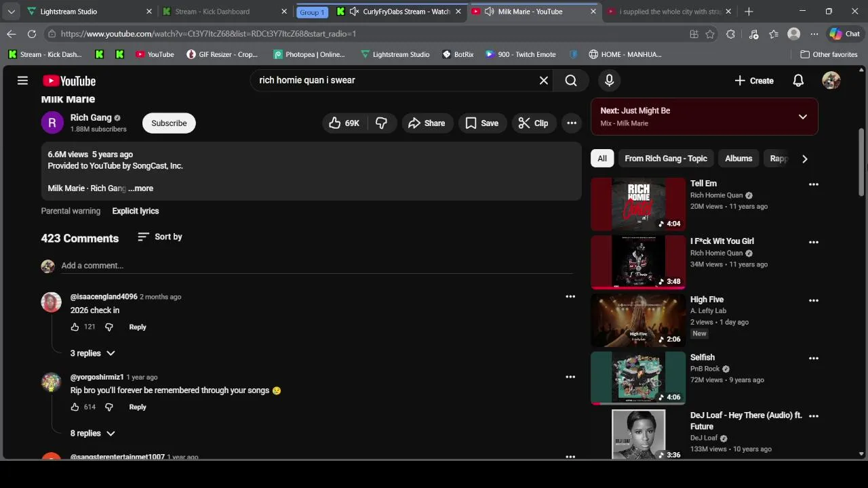Select the Albums filter chip

coord(738,159)
